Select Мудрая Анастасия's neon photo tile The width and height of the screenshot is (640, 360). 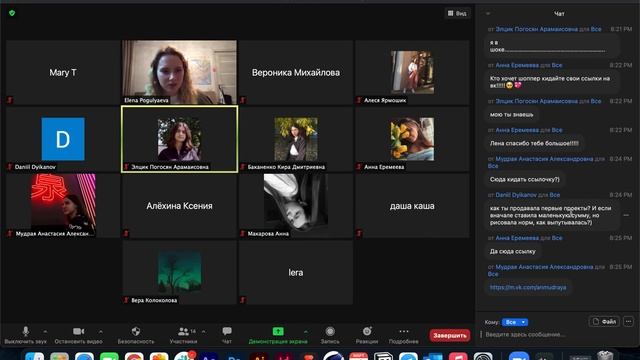coord(63,205)
